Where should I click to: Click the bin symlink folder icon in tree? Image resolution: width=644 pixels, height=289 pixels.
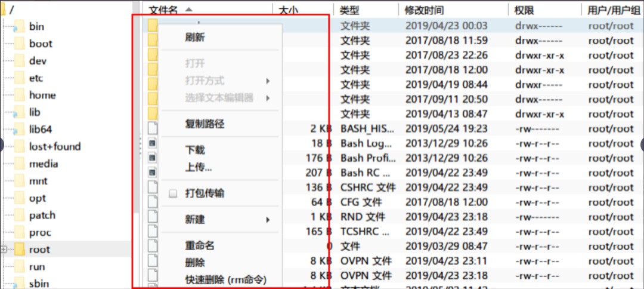pyautogui.click(x=19, y=26)
